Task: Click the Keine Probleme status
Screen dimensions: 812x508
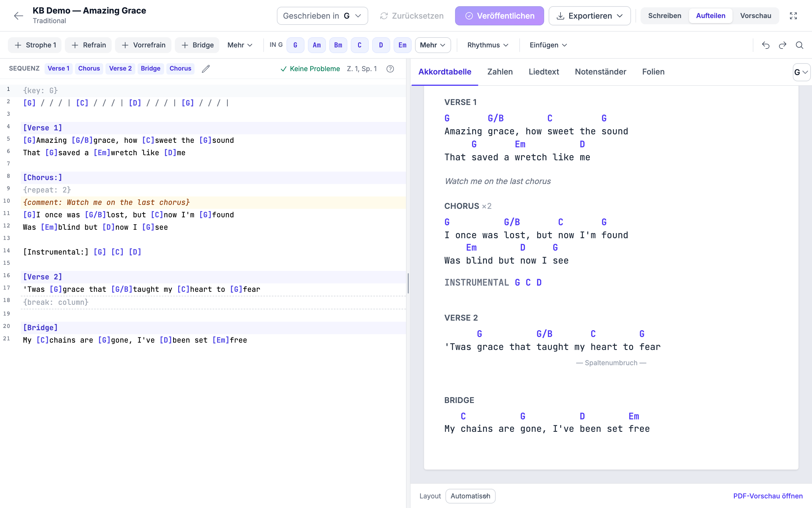Action: coord(310,69)
